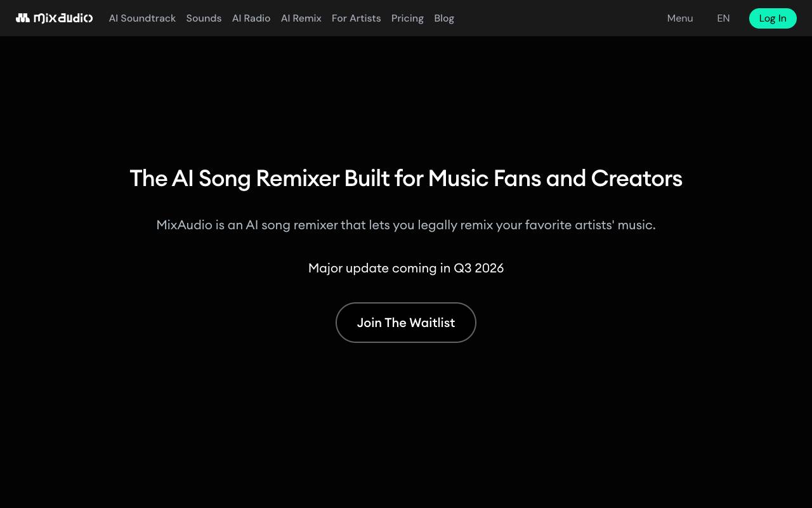Click text 'Major update coming in Q3 2026'
The image size is (812, 508).
[406, 268]
